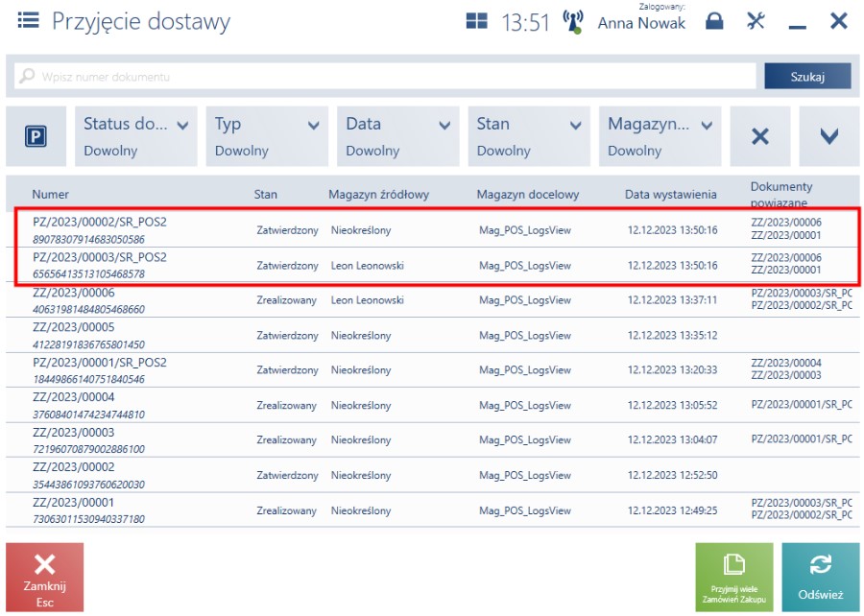Click barcode 40631981484805468660
The width and height of the screenshot is (864, 616).
(x=88, y=309)
